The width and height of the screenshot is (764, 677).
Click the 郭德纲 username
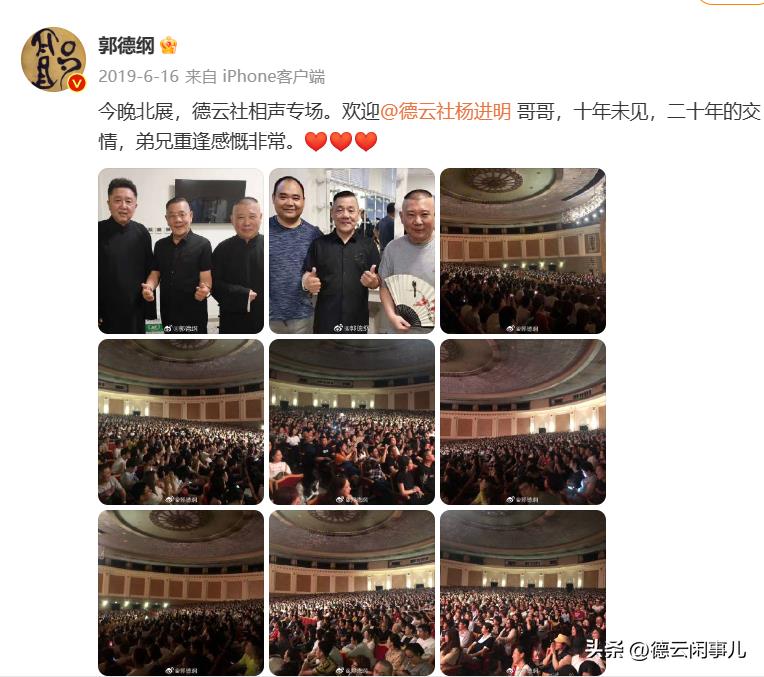[126, 46]
